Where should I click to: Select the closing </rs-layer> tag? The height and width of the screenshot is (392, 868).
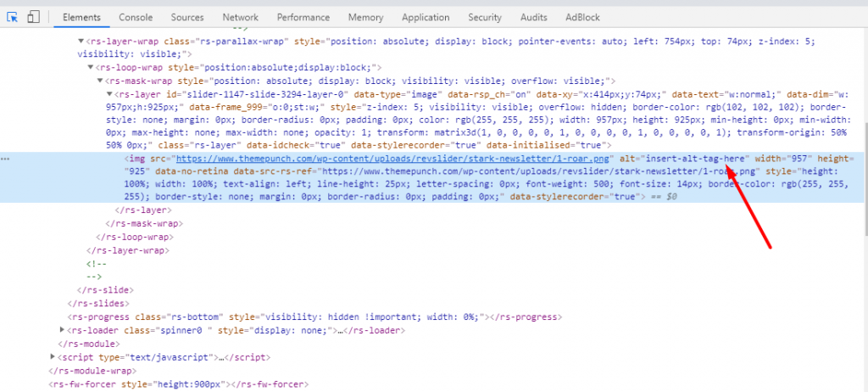pyautogui.click(x=143, y=210)
